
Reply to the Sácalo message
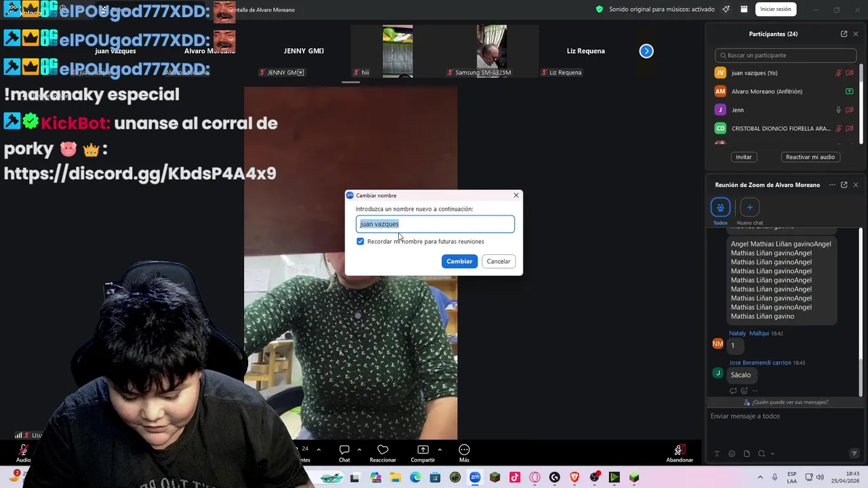point(733,391)
